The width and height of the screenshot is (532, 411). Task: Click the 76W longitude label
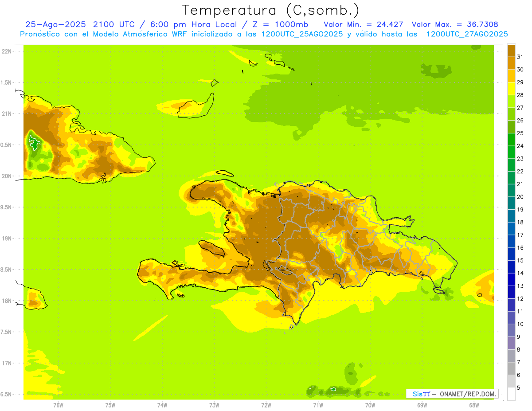(x=58, y=405)
